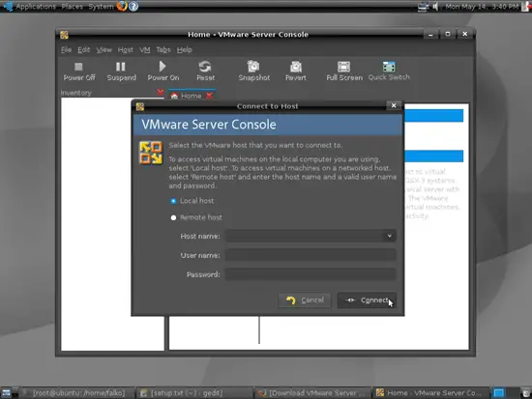Click the Cancel button
This screenshot has width=532, height=399.
click(305, 300)
